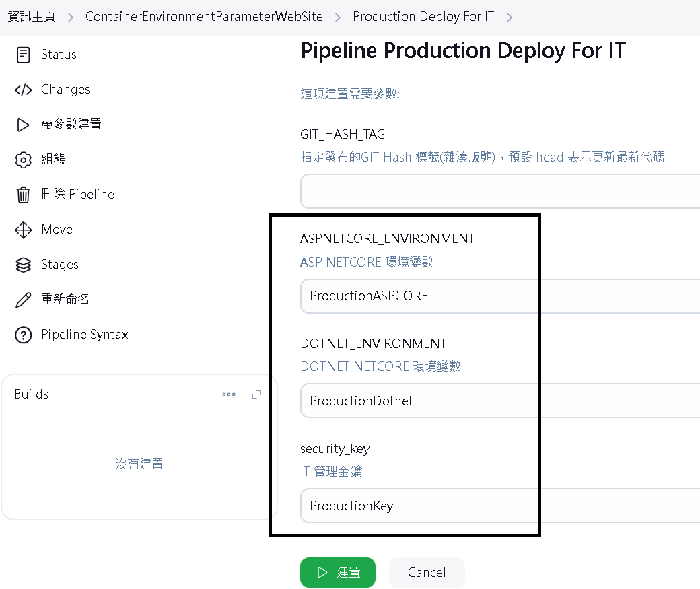
Task: Click the green 建置 build button
Action: click(337, 572)
